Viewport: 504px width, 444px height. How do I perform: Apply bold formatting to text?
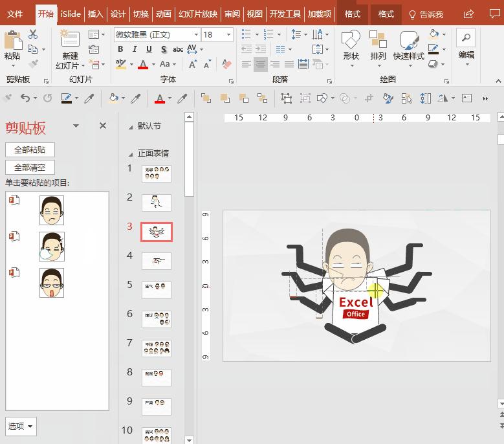(120, 49)
